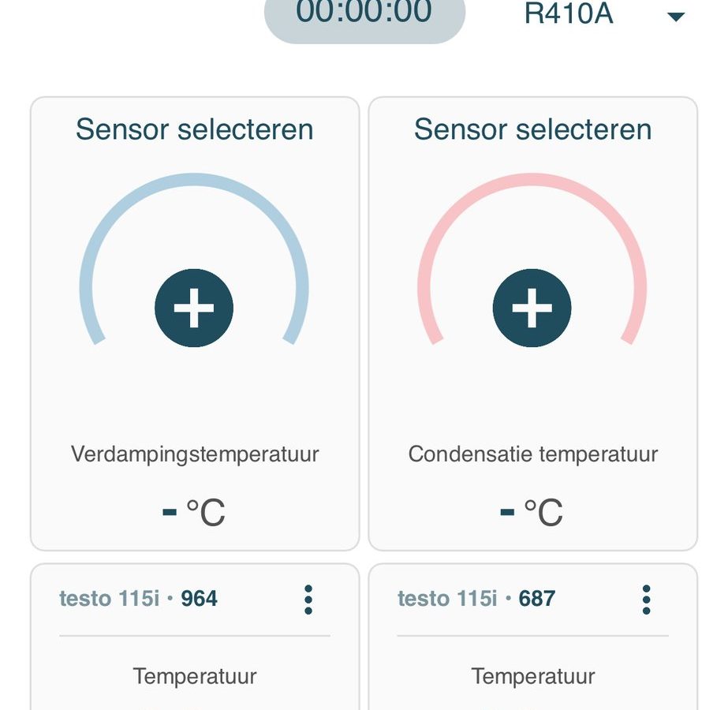Add sensor for Verdampingstemperatuur with plus icon
The image size is (728, 710).
193,308
